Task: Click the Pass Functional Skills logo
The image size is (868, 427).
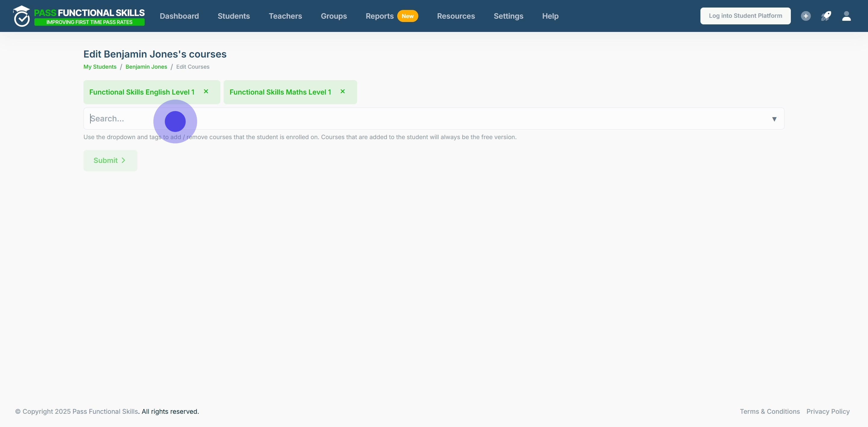Action: (x=79, y=16)
